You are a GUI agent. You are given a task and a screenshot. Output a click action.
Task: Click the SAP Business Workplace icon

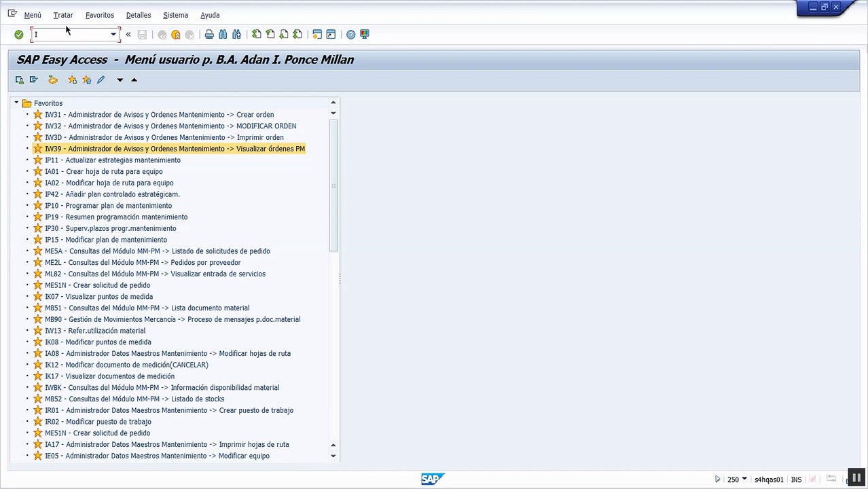(x=53, y=80)
